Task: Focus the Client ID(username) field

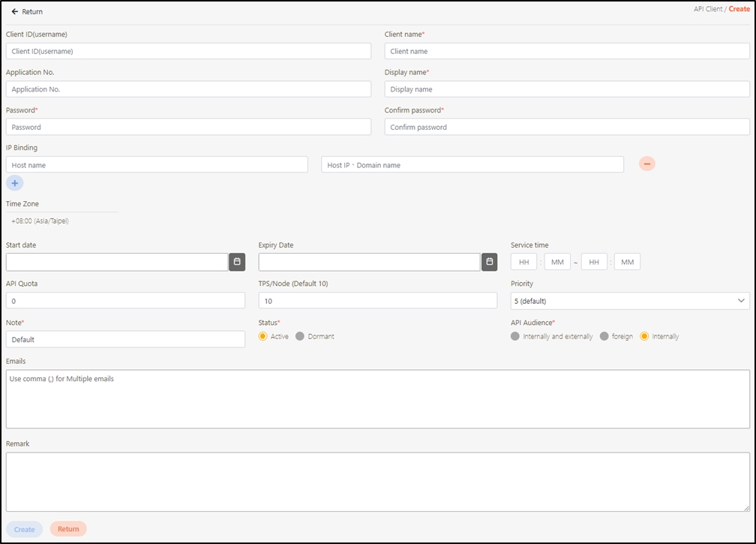Action: coord(188,51)
